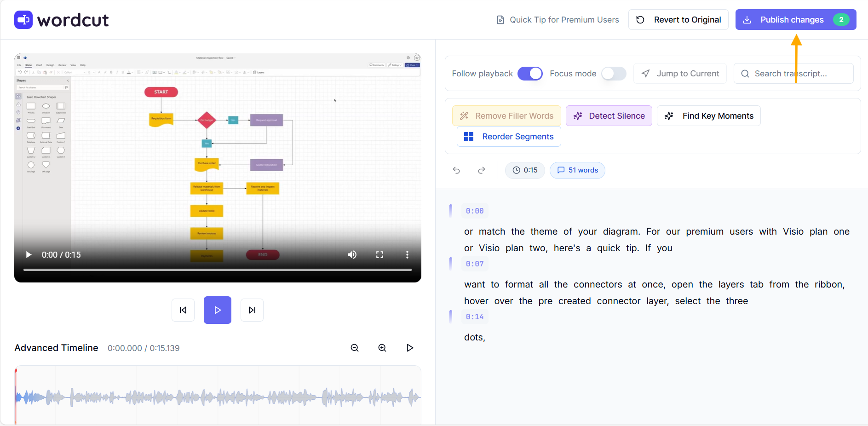Click the wordcut logo icon
The width and height of the screenshot is (868, 426).
tap(23, 20)
